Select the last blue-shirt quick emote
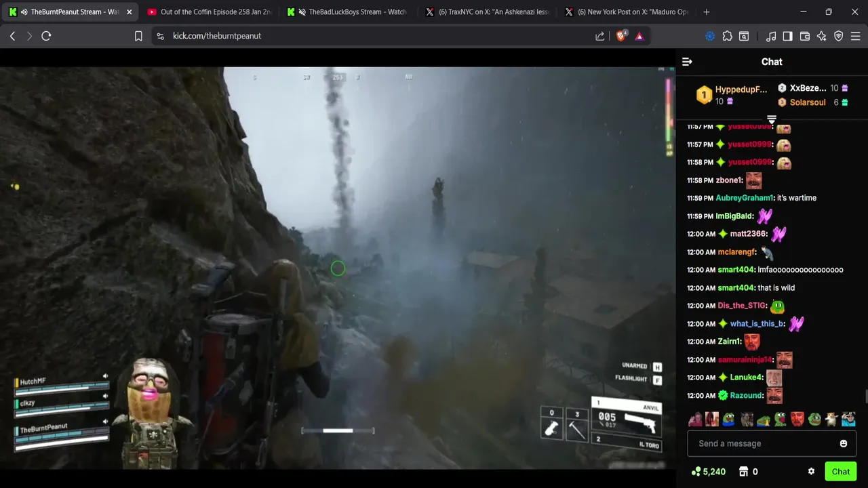Viewport: 868px width, 488px height. [x=848, y=419]
